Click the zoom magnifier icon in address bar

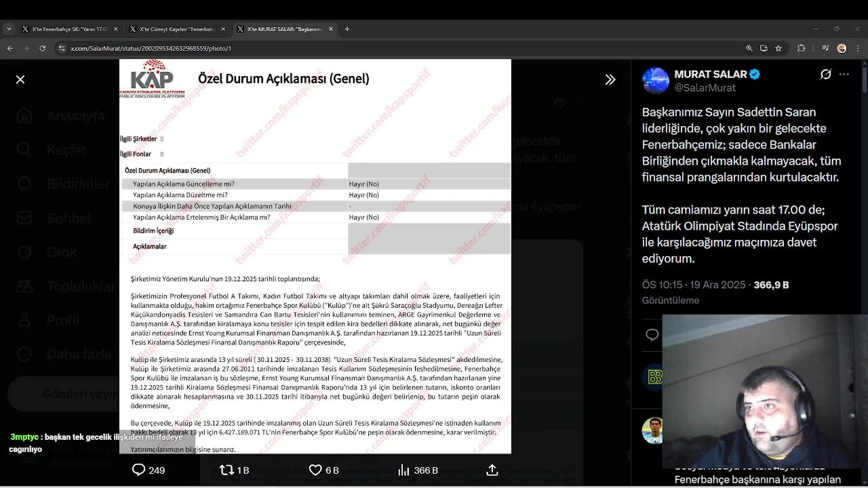[749, 48]
